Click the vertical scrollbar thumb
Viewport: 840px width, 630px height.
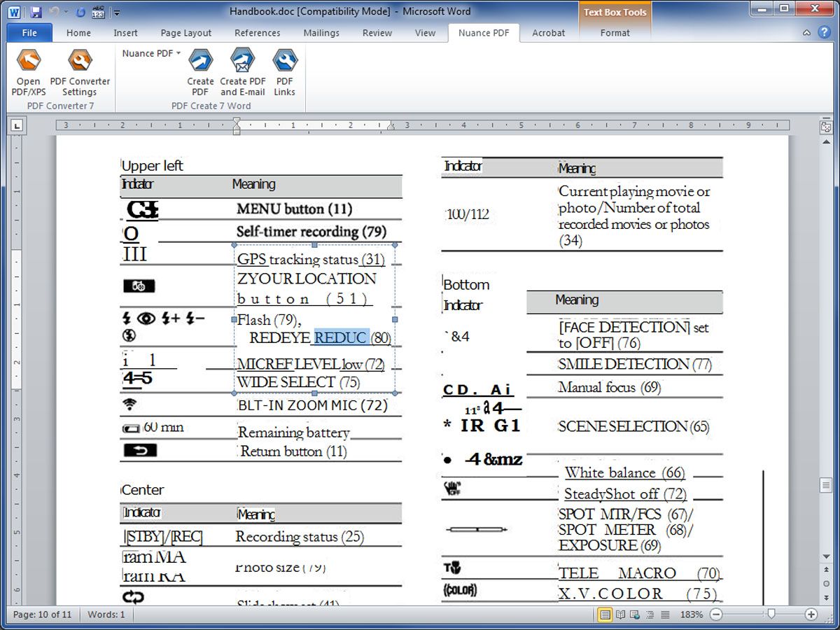[x=826, y=485]
